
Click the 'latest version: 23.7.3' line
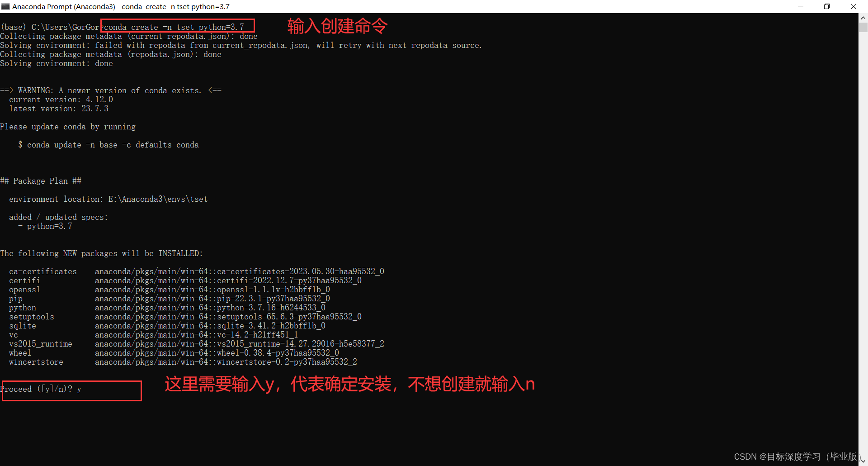coord(59,109)
